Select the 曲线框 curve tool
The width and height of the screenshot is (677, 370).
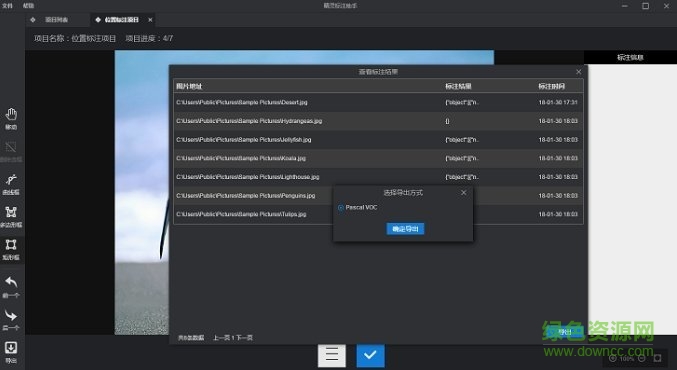11,184
